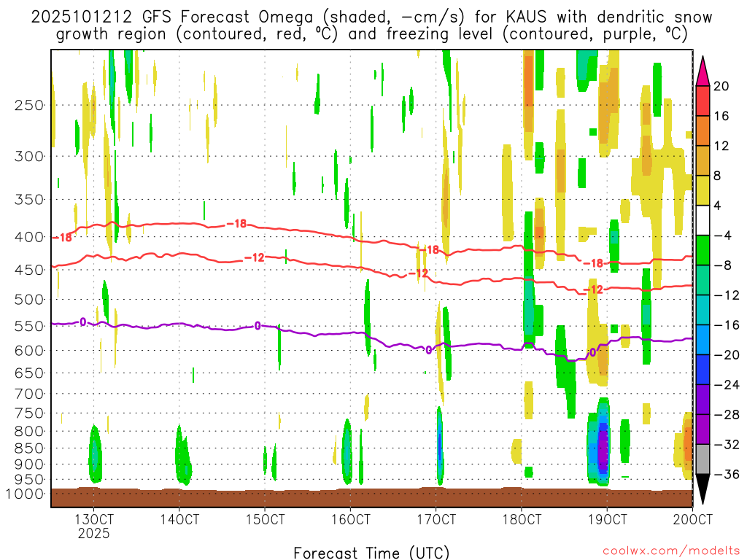Image resolution: width=747 pixels, height=560 pixels.
Task: Click the 170CT time axis label
Action: [x=436, y=518]
